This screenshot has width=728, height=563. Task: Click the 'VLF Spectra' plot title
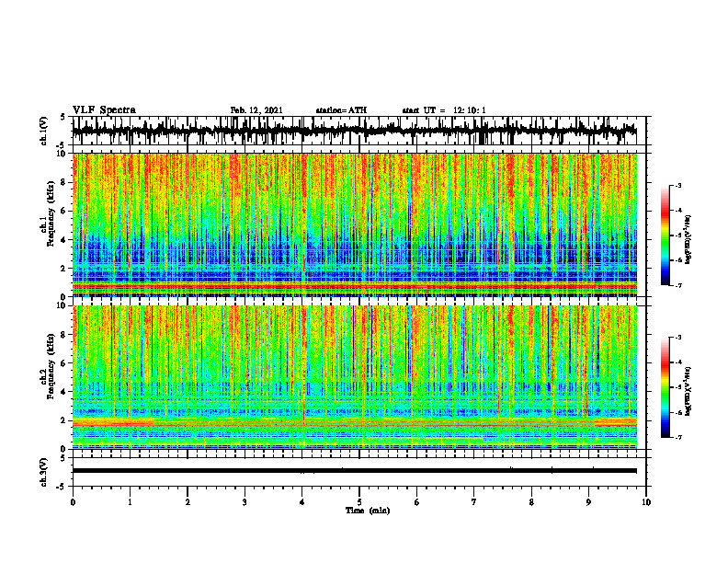click(x=104, y=109)
